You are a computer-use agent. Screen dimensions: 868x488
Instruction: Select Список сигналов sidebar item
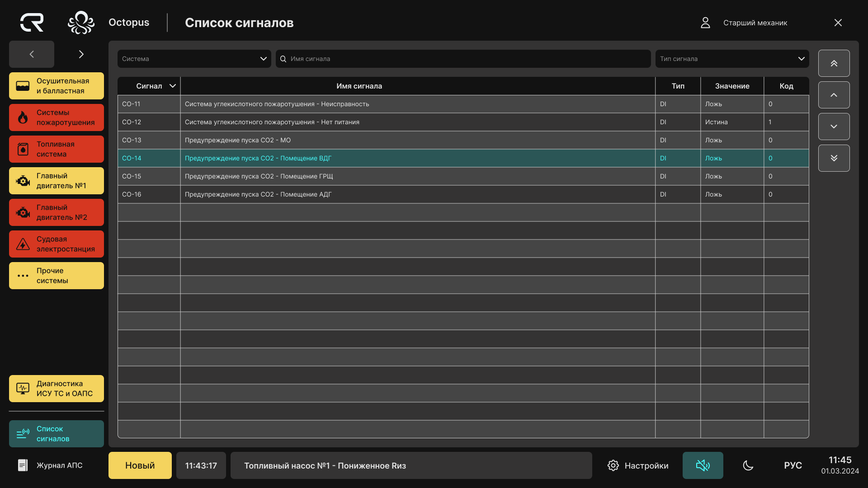[x=57, y=434]
